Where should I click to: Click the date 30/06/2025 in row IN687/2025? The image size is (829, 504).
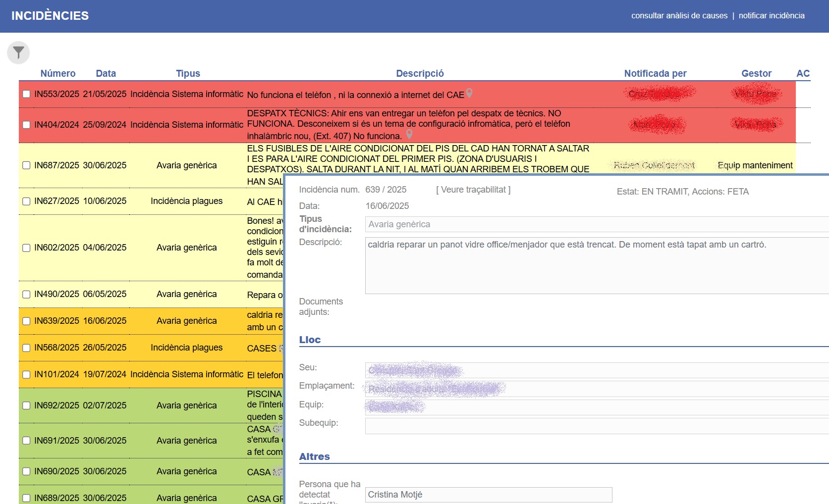[x=105, y=165]
